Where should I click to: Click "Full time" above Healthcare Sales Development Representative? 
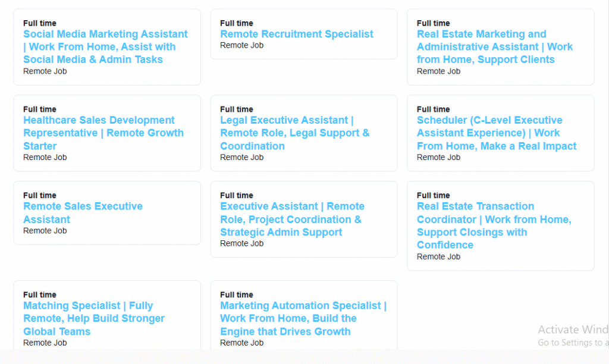tap(40, 109)
